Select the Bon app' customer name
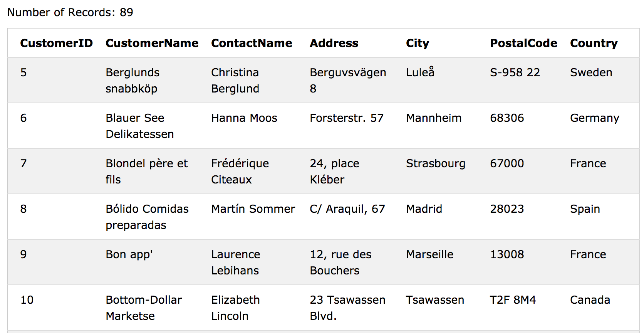Viewport: 644px width, 333px height. click(129, 254)
